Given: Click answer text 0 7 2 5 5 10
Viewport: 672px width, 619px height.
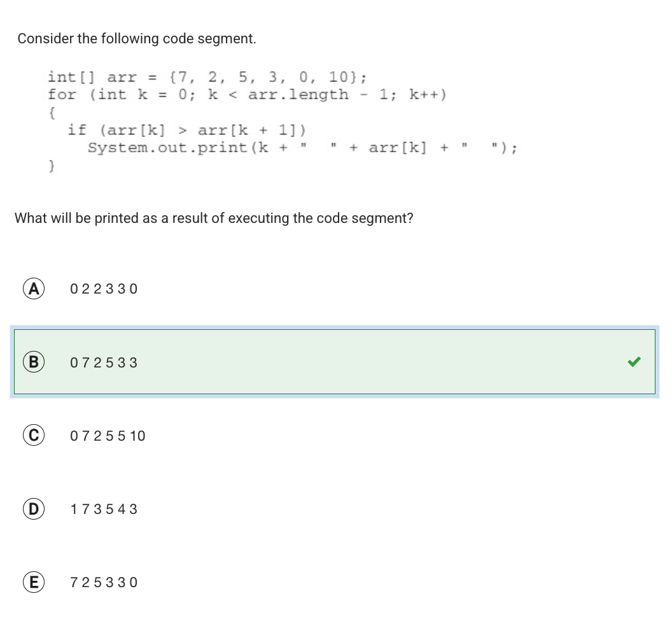Looking at the screenshot, I should (108, 436).
